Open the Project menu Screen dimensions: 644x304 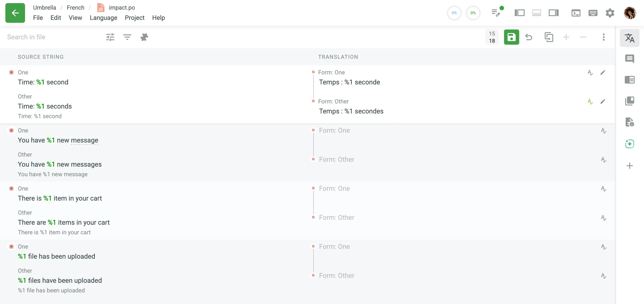pyautogui.click(x=134, y=18)
